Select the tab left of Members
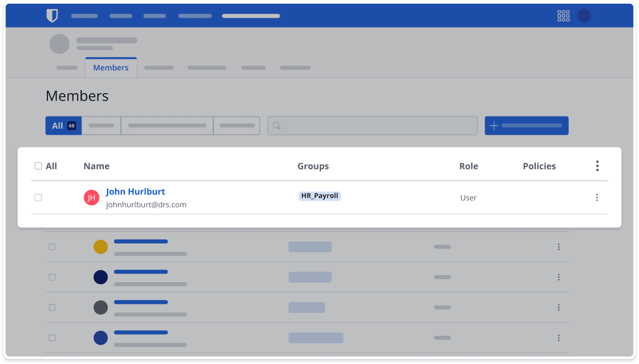This screenshot has width=639, height=364. 67,68
